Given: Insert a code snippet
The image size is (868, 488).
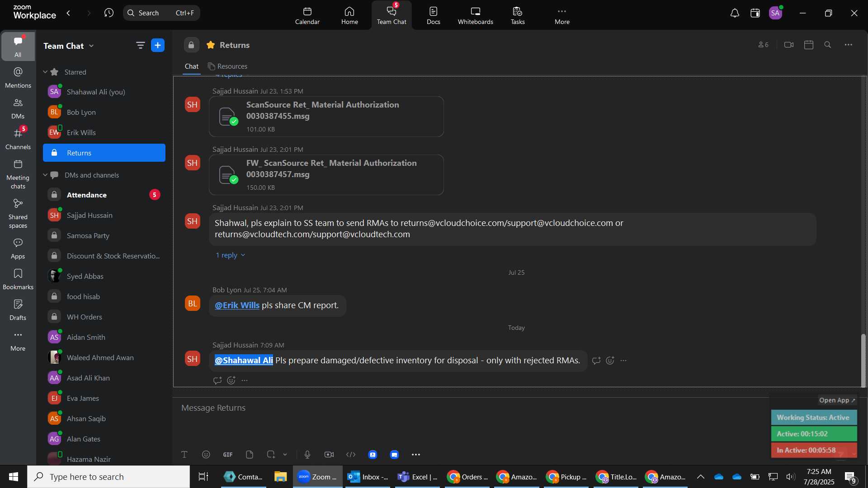Looking at the screenshot, I should point(351,455).
